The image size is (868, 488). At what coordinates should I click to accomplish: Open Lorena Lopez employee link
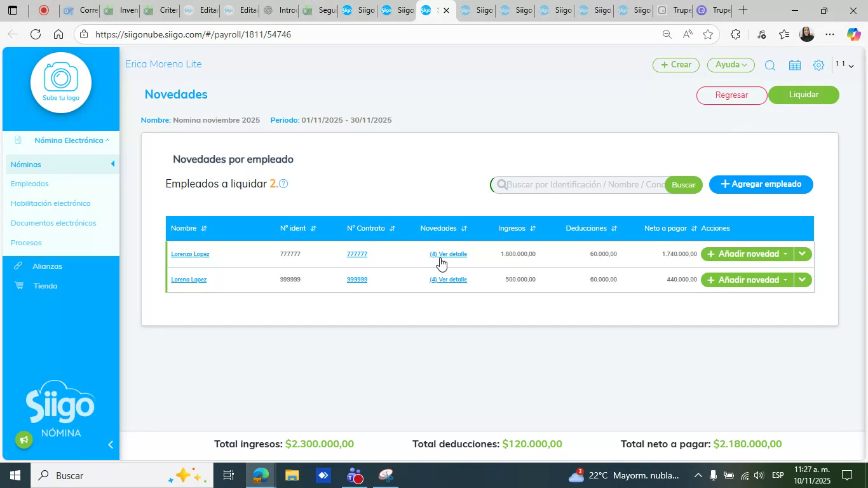189,280
